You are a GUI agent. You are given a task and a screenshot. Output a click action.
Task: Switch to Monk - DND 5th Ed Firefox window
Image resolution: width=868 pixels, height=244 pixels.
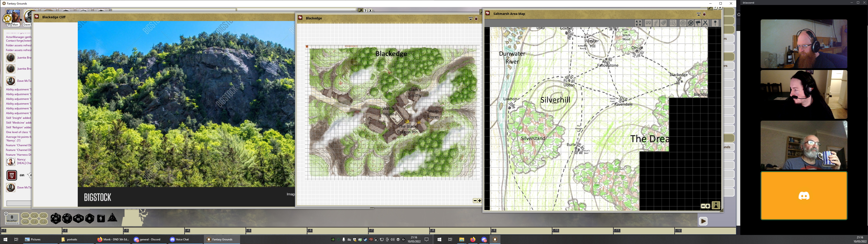113,240
